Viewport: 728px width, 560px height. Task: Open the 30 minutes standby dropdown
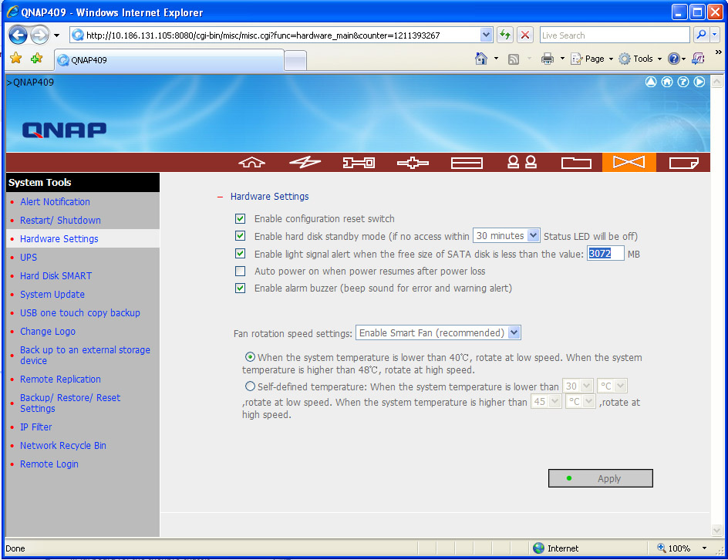pos(506,235)
